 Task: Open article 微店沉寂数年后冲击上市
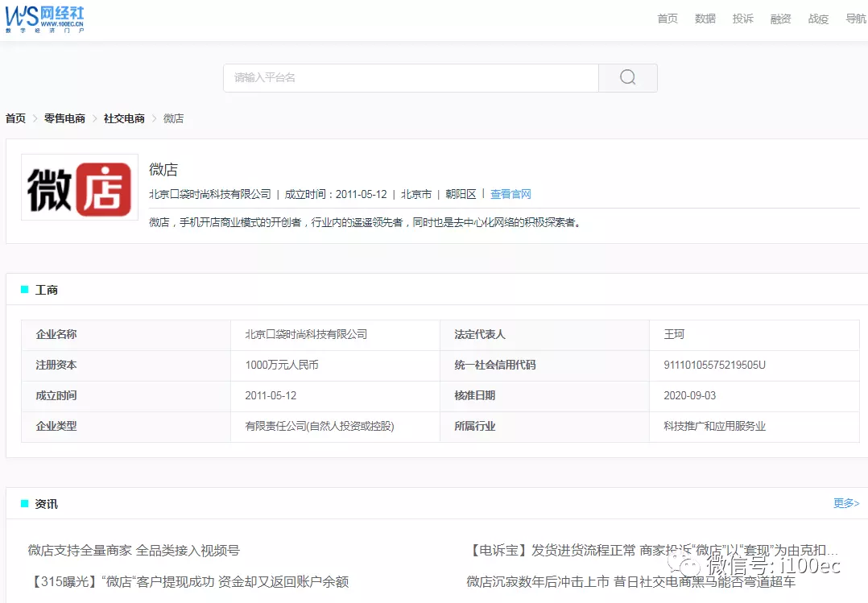[x=631, y=581]
